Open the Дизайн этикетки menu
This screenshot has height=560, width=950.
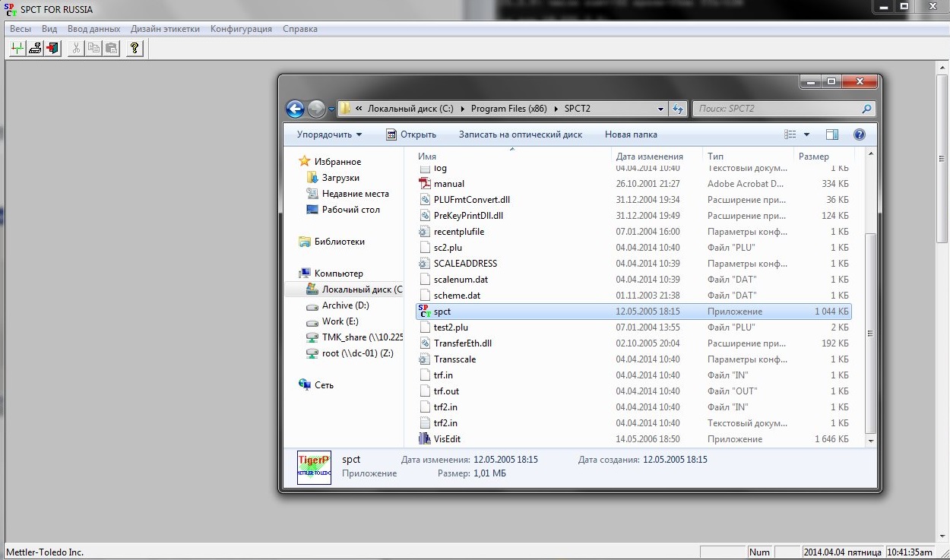pyautogui.click(x=165, y=29)
